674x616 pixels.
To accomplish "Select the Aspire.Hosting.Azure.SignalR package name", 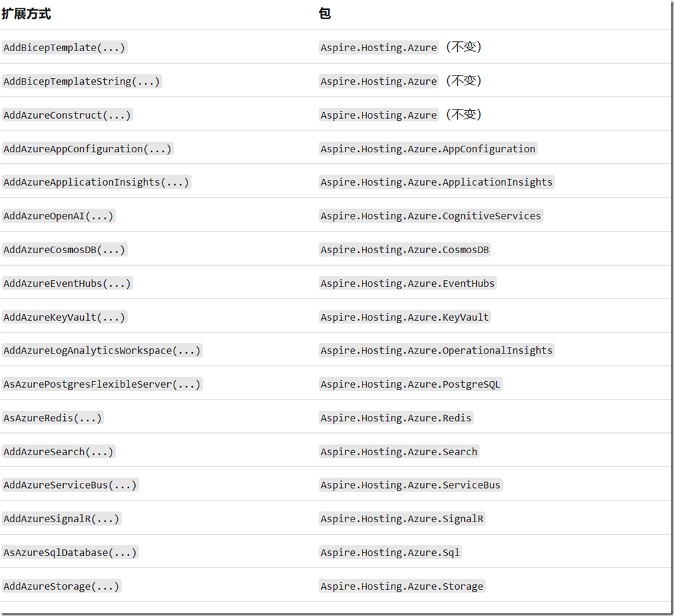I will (x=402, y=518).
